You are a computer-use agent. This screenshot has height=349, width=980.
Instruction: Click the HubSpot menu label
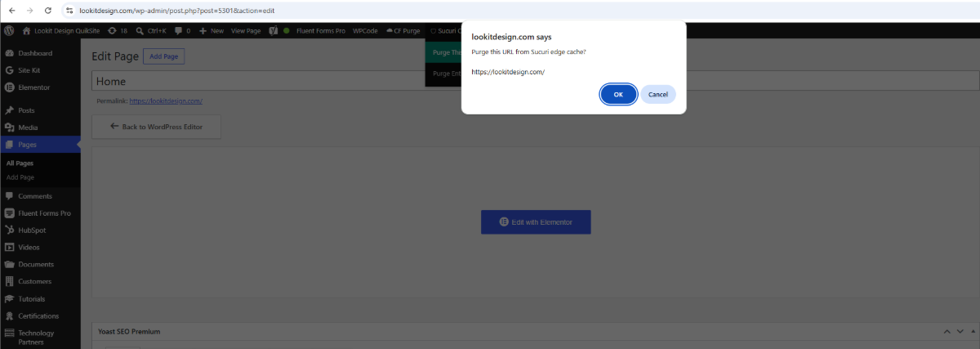pyautogui.click(x=32, y=230)
